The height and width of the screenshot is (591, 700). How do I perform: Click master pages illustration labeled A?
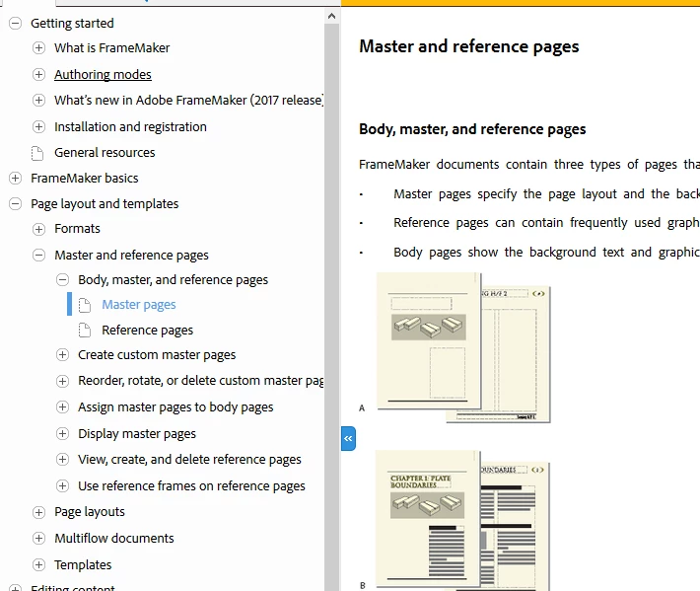[x=463, y=347]
